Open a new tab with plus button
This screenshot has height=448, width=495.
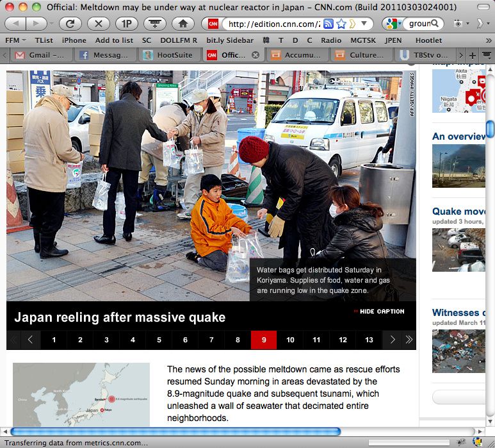click(x=473, y=55)
